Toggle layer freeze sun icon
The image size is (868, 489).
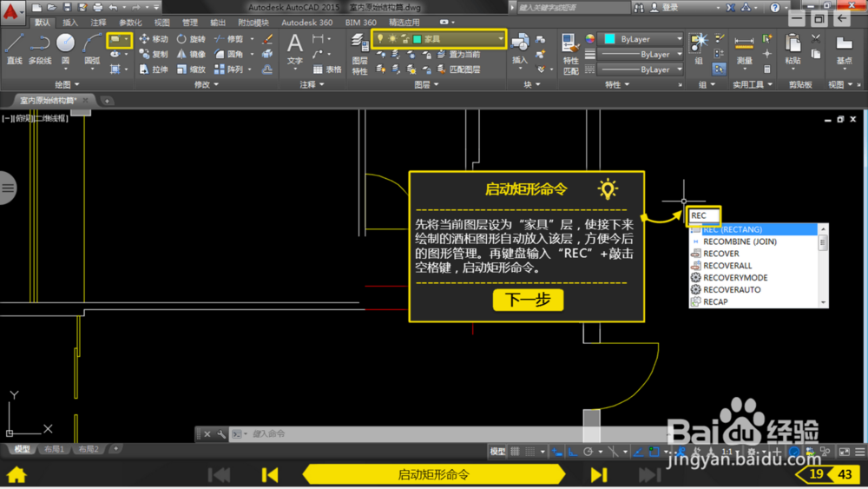(392, 39)
